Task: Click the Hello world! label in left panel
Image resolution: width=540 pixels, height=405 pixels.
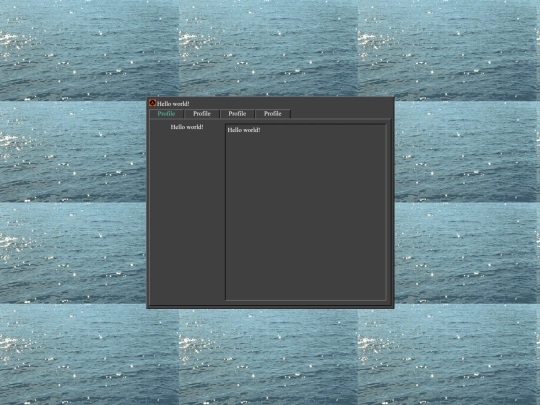Action: pyautogui.click(x=187, y=127)
